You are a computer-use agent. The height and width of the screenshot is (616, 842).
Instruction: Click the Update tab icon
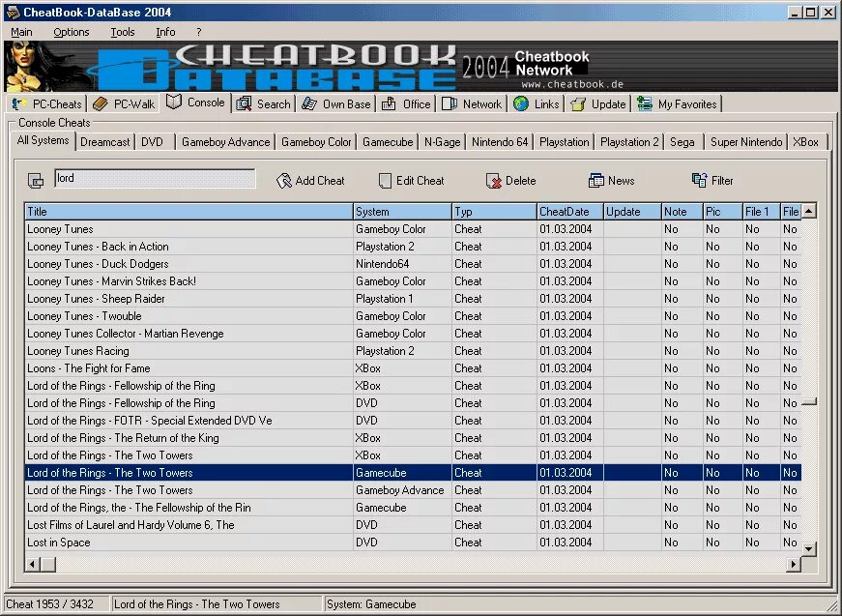(x=578, y=103)
